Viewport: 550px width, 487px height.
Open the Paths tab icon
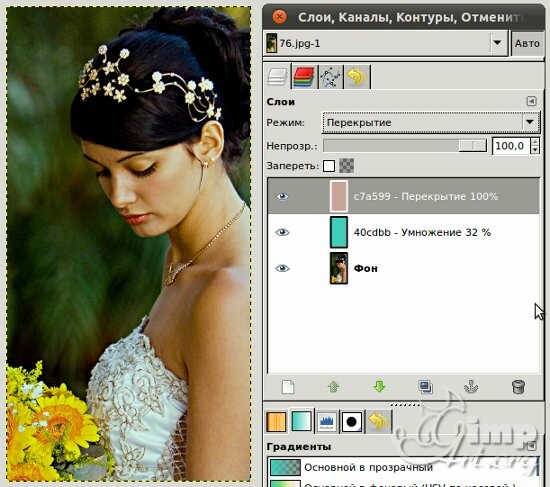[x=330, y=76]
